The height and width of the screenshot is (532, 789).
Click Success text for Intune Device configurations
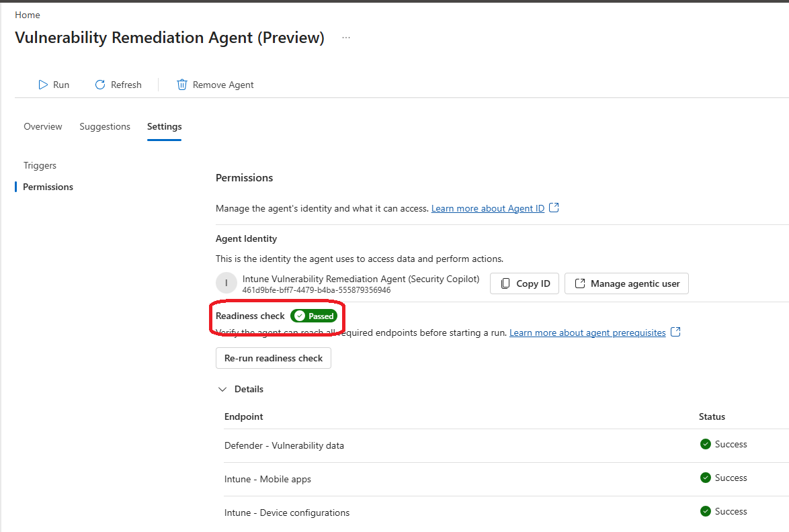[731, 511]
